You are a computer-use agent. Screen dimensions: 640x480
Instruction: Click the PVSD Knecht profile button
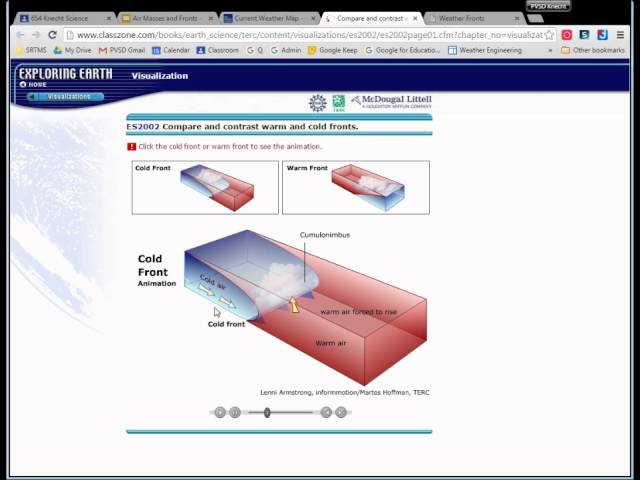click(548, 6)
